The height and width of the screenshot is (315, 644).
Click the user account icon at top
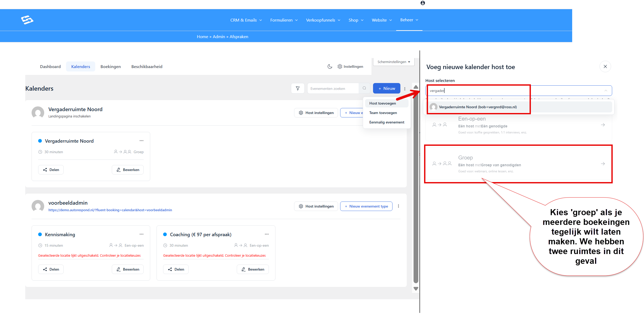pyautogui.click(x=423, y=3)
